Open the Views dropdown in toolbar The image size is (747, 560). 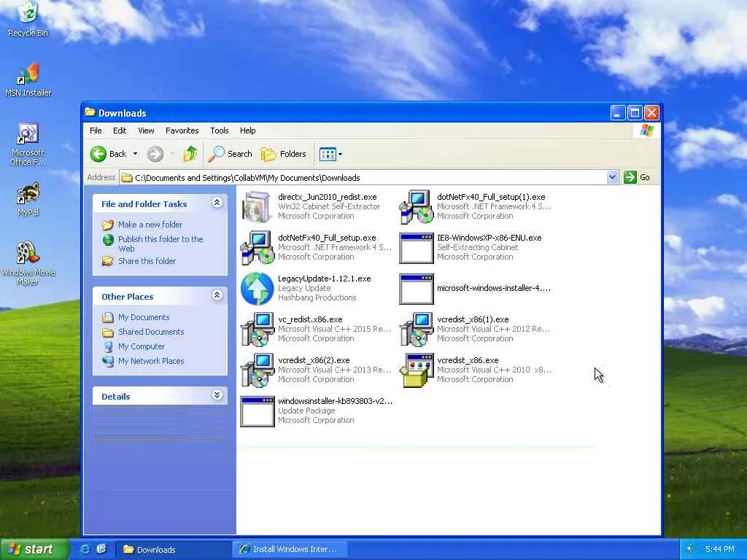[330, 154]
